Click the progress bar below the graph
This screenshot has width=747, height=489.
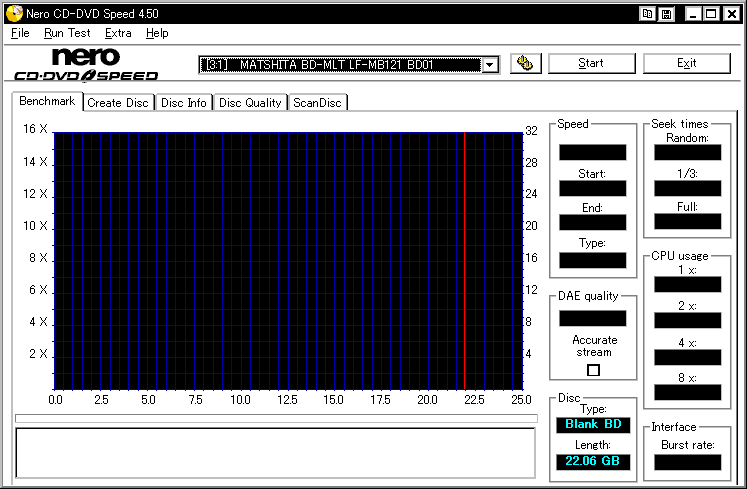pos(276,418)
